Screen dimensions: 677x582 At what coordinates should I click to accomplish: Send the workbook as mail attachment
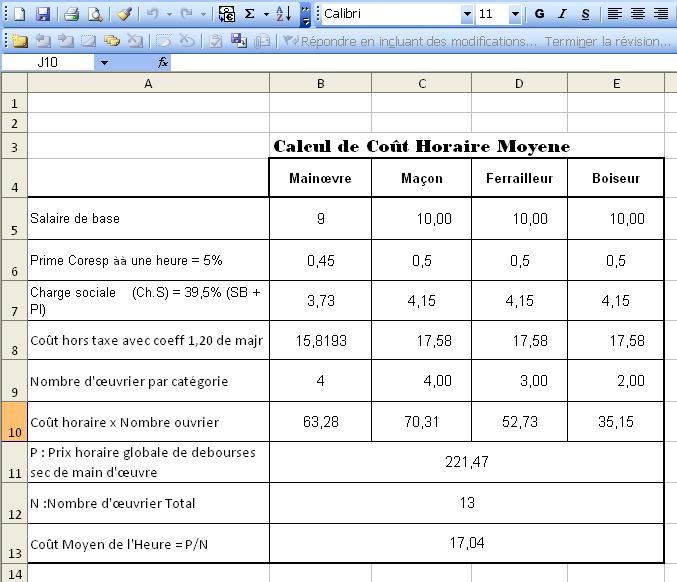(x=262, y=41)
